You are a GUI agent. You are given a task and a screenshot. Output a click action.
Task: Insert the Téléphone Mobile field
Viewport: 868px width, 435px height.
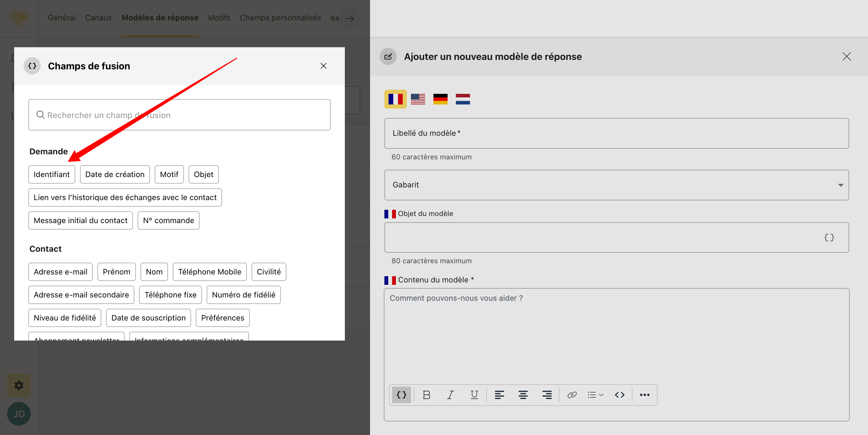pos(210,272)
